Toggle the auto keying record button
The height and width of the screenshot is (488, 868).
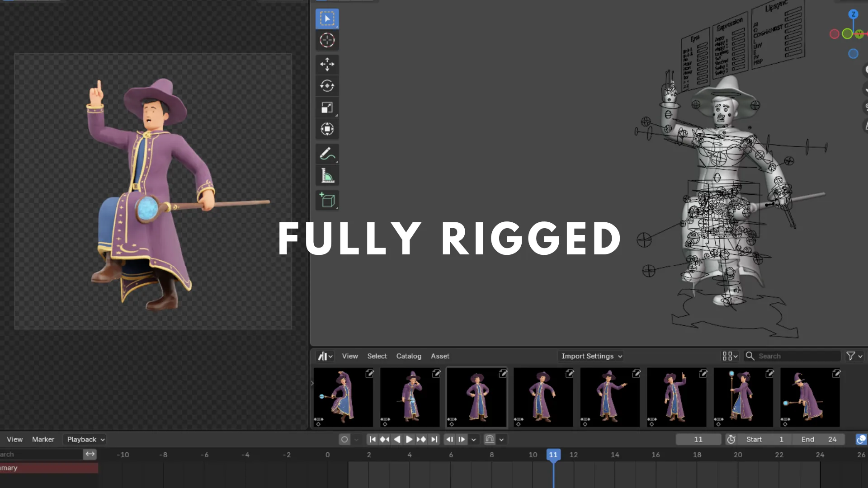(344, 439)
